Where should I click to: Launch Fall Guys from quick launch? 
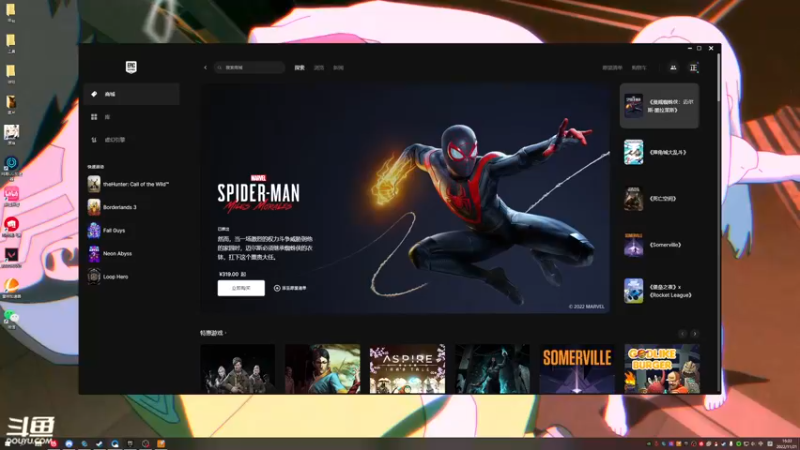point(132,230)
